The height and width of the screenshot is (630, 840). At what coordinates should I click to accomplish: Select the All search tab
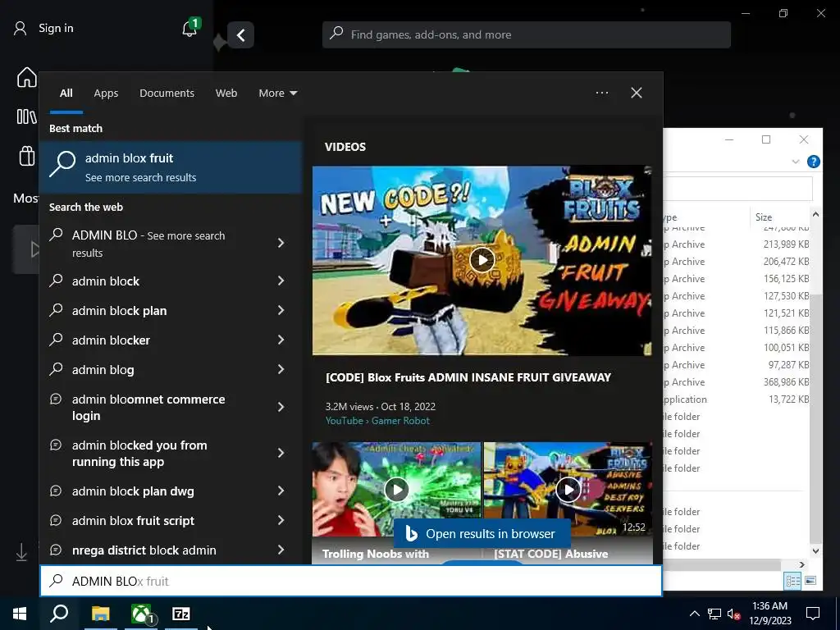[66, 94]
